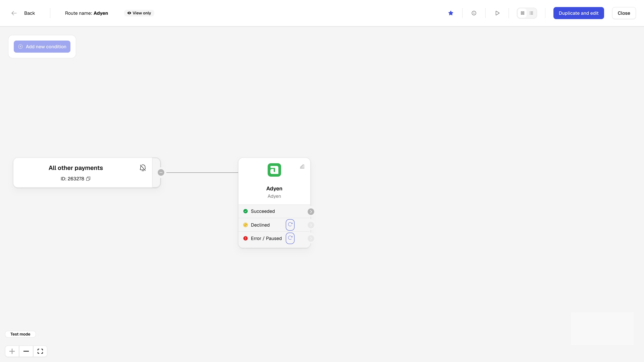This screenshot has width=644, height=362.
Task: Expand the Succeeded outcome arrow
Action: (311, 212)
